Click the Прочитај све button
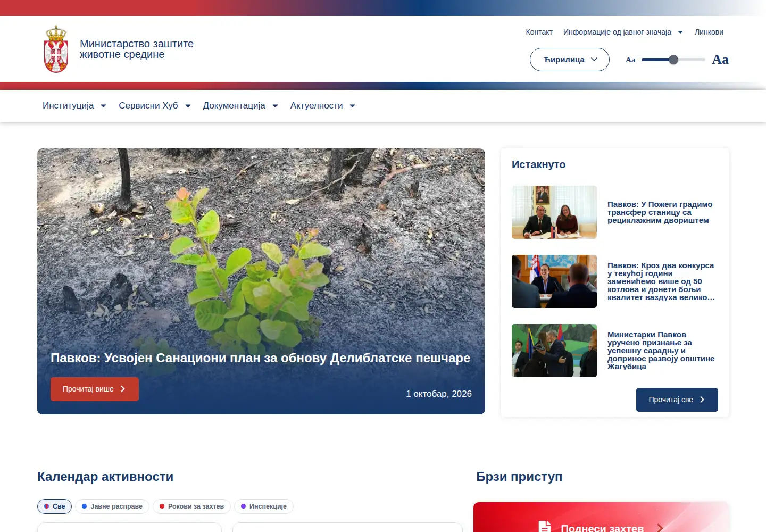This screenshot has width=766, height=532. point(677,400)
